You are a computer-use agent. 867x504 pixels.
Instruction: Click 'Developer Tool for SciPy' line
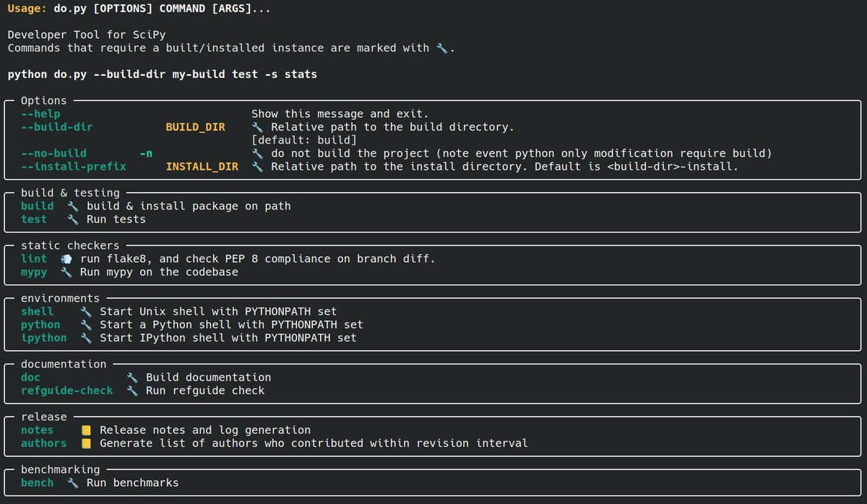click(87, 35)
